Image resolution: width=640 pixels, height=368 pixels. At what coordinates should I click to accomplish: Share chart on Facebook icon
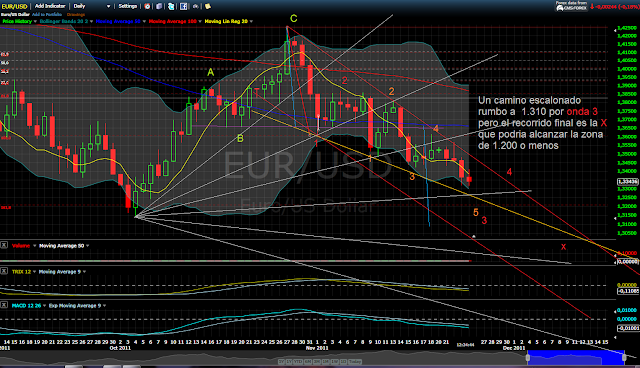(184, 6)
